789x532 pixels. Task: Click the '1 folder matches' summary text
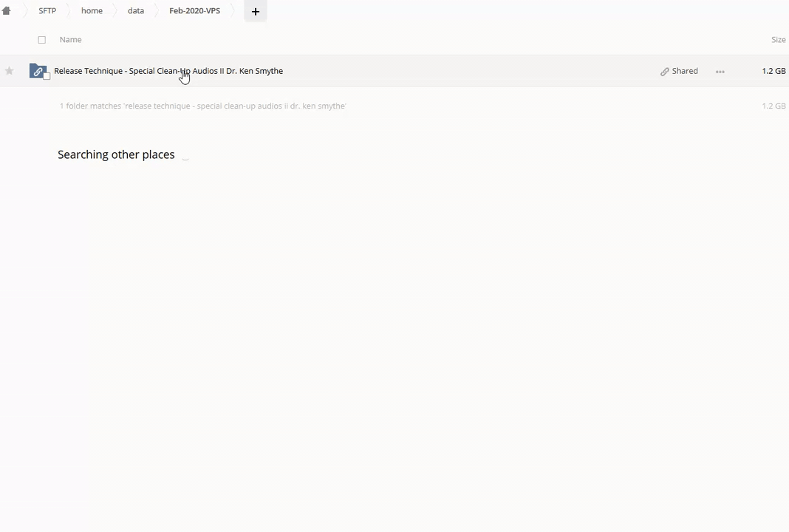point(202,106)
